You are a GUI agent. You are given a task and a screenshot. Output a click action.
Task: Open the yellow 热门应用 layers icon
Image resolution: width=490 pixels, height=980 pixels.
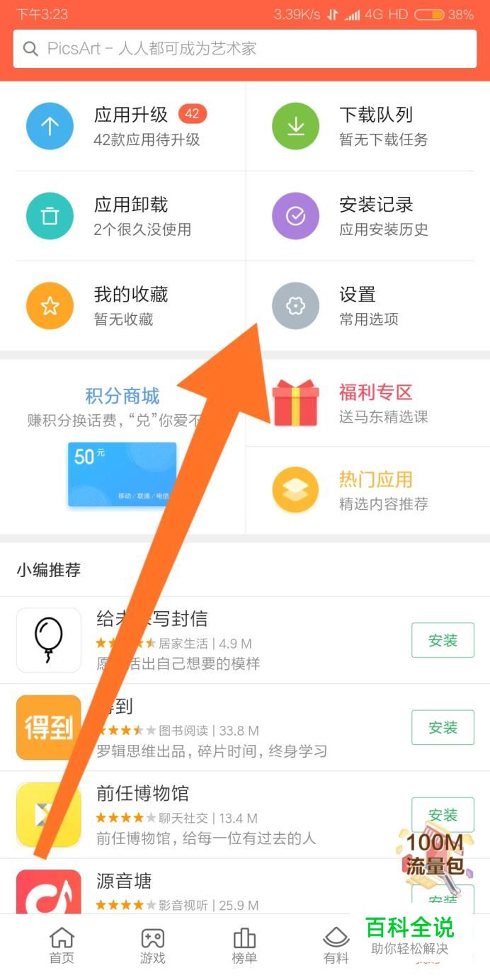click(x=295, y=490)
